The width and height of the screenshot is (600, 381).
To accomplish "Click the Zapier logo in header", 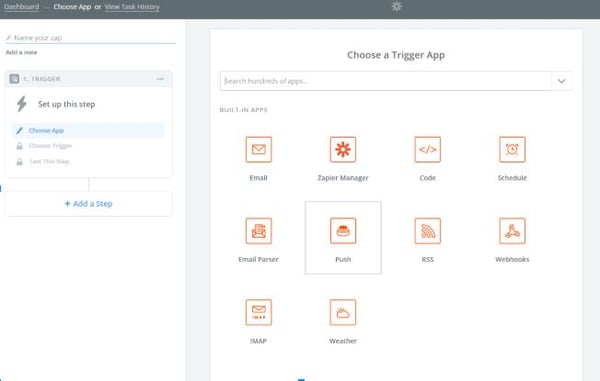I will tap(396, 7).
